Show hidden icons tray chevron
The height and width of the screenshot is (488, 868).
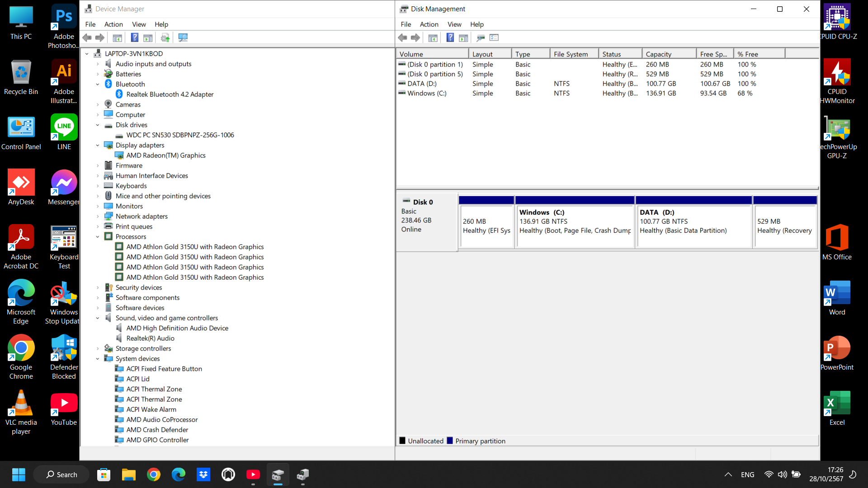(728, 474)
